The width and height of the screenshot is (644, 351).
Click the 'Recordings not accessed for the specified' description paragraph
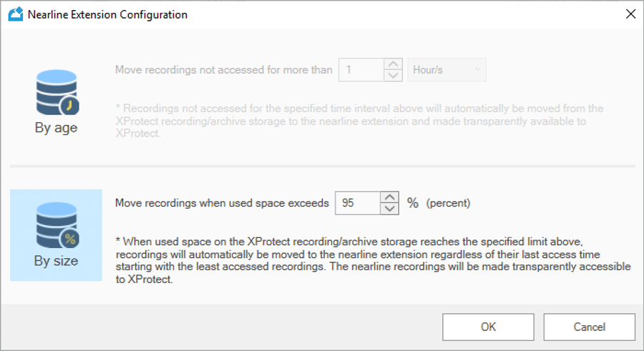[x=359, y=121]
